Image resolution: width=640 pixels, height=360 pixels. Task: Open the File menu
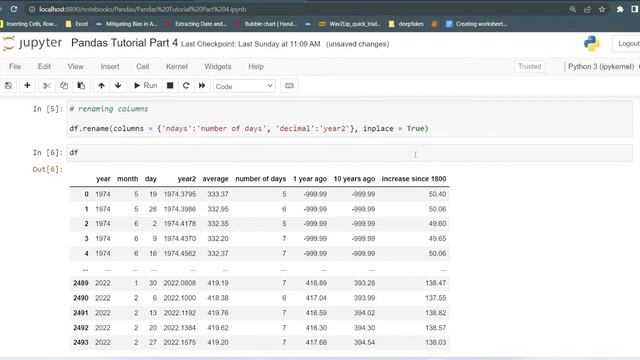point(15,67)
